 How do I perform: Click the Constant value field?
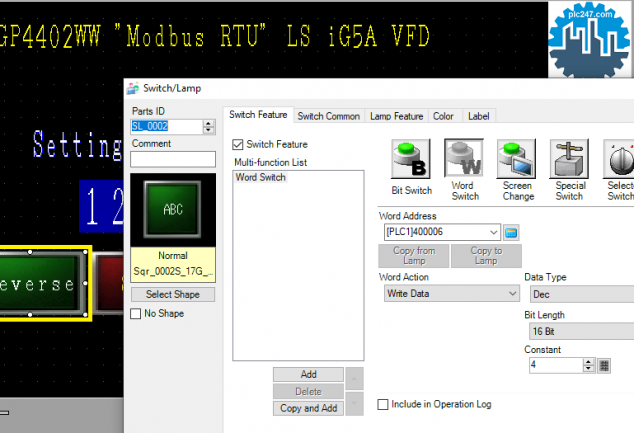556,365
